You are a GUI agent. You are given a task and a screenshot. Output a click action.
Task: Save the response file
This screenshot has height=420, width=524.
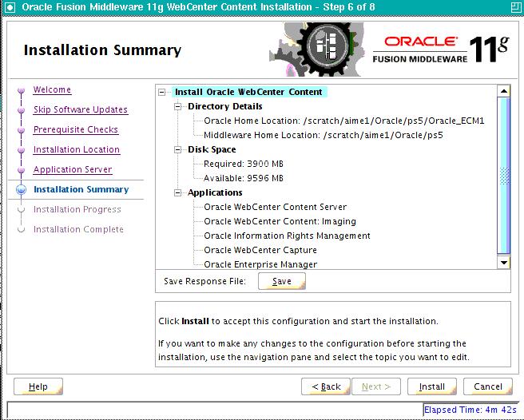point(282,281)
